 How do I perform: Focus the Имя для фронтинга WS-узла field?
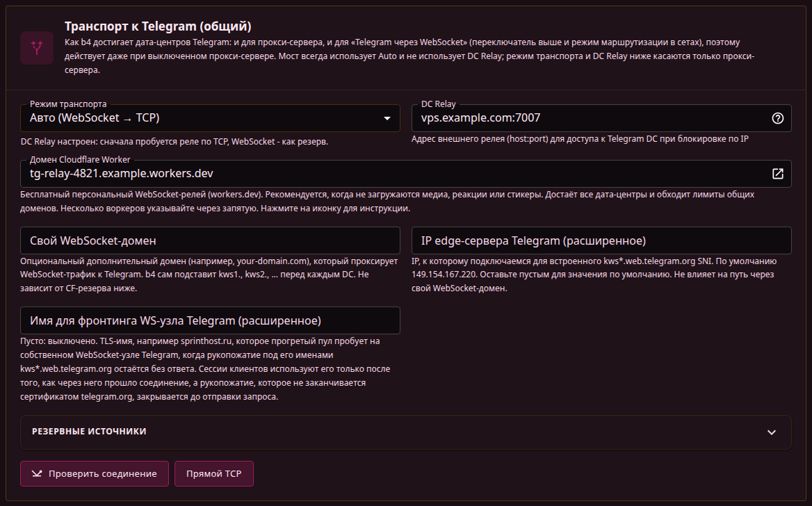(x=210, y=320)
